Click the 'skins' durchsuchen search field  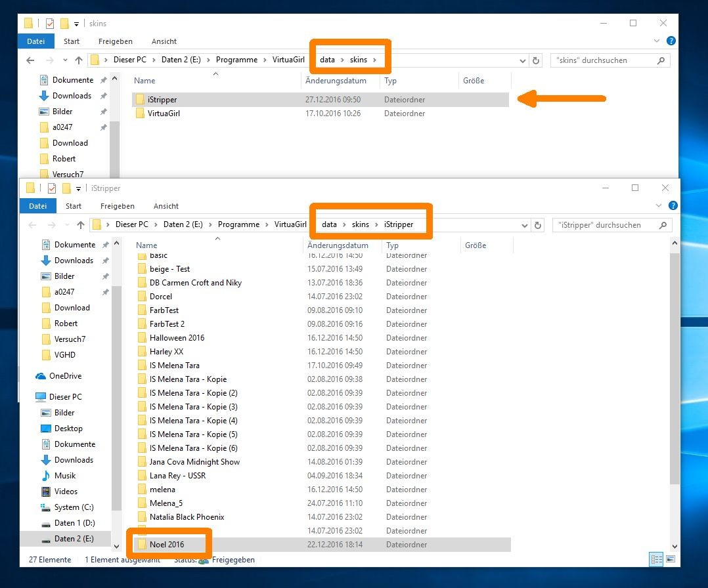pyautogui.click(x=610, y=60)
